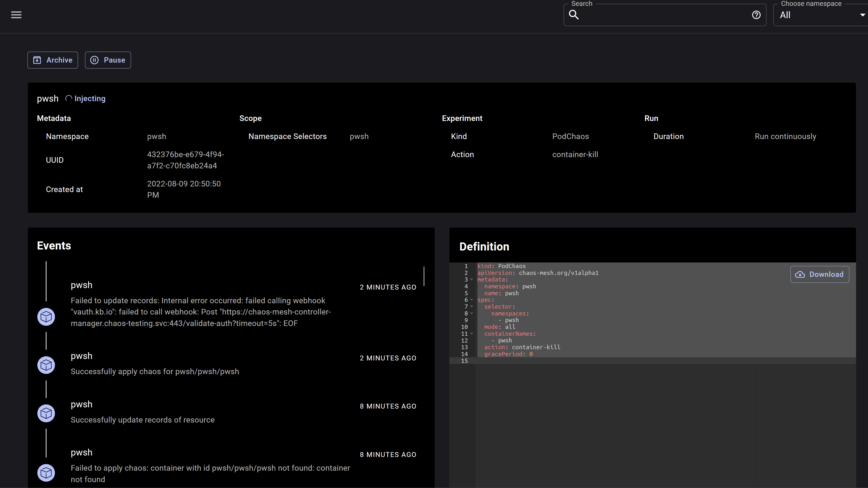Pause the pwsh experiment
This screenshot has width=868, height=488.
(107, 60)
